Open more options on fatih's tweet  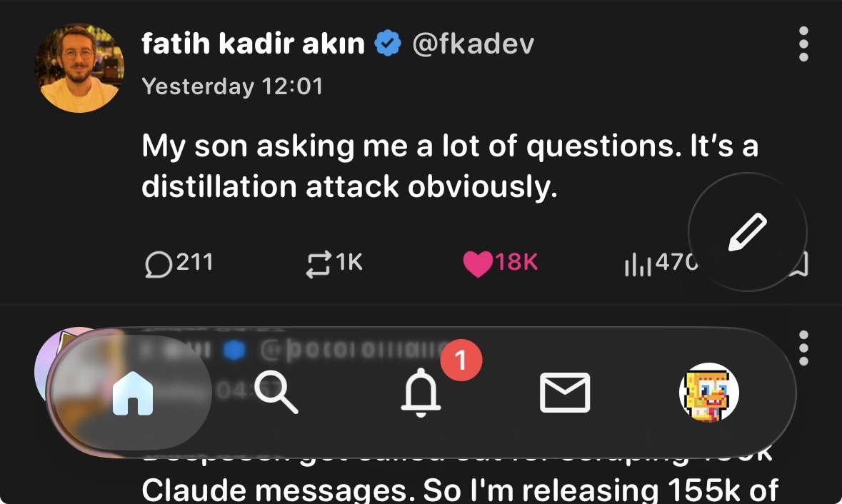[x=803, y=44]
